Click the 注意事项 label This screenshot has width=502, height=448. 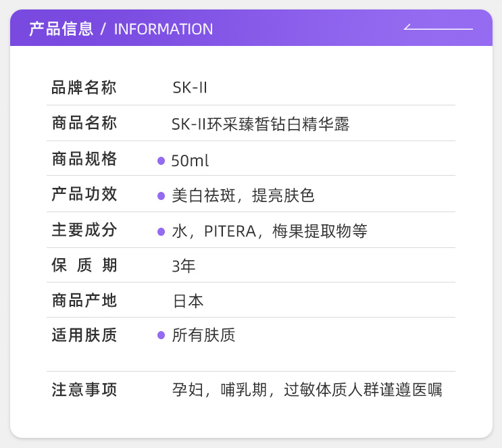pyautogui.click(x=84, y=390)
